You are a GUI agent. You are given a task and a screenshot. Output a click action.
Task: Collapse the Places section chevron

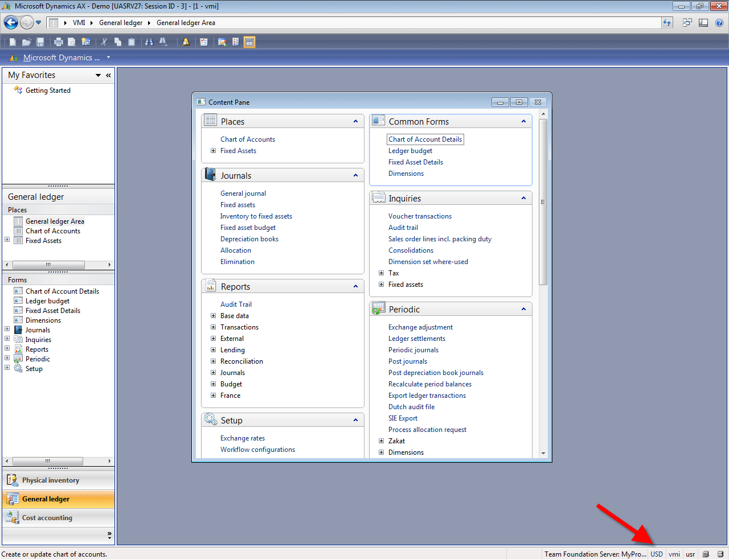point(355,121)
